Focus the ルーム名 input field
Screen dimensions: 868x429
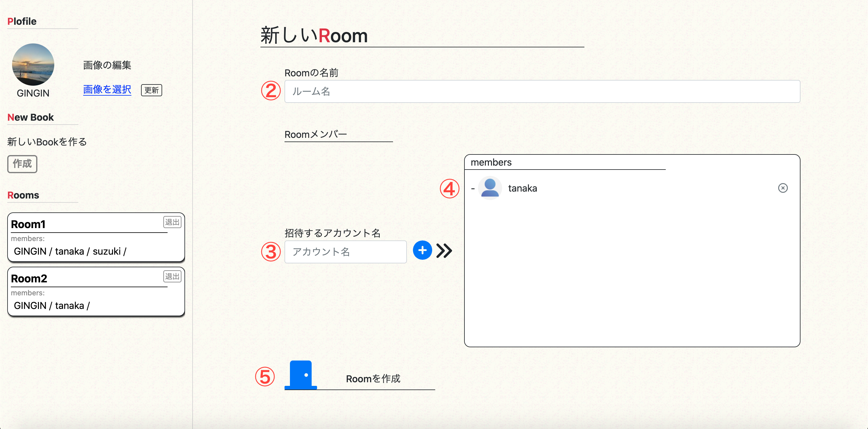542,91
